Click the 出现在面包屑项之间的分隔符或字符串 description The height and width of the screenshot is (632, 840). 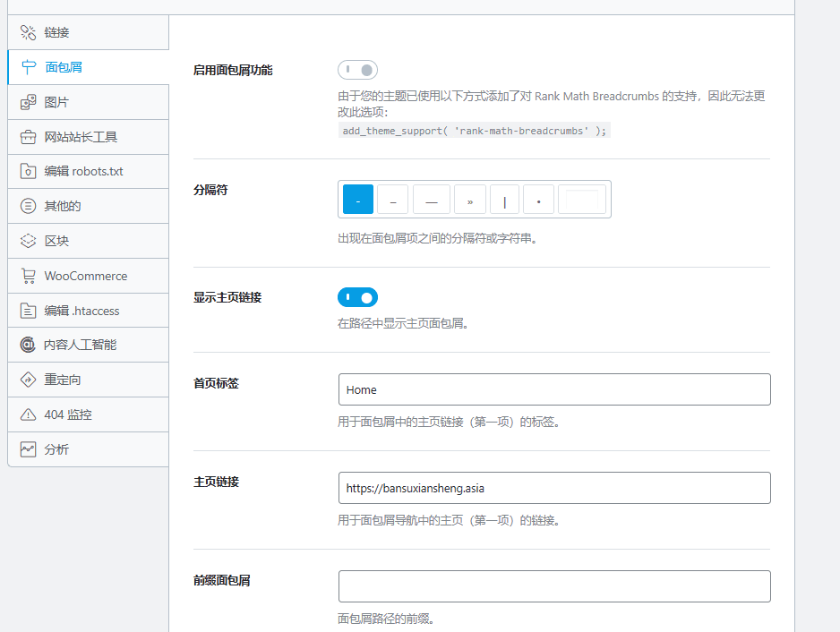[437, 238]
